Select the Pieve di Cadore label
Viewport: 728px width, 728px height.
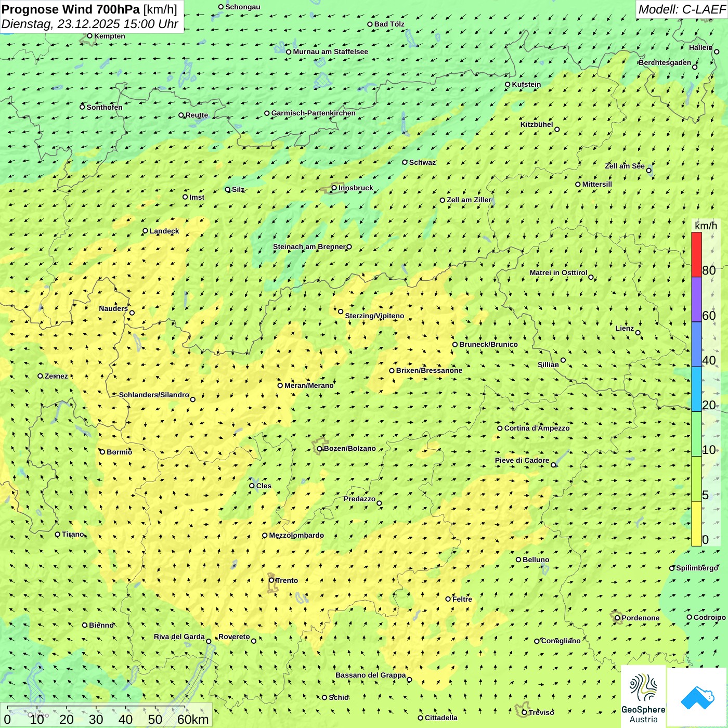[522, 460]
